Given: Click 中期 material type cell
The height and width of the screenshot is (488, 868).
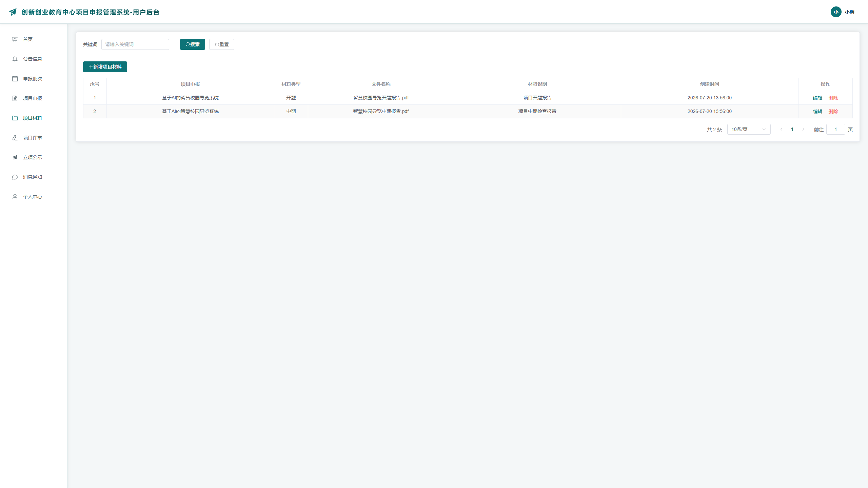Looking at the screenshot, I should pyautogui.click(x=291, y=111).
